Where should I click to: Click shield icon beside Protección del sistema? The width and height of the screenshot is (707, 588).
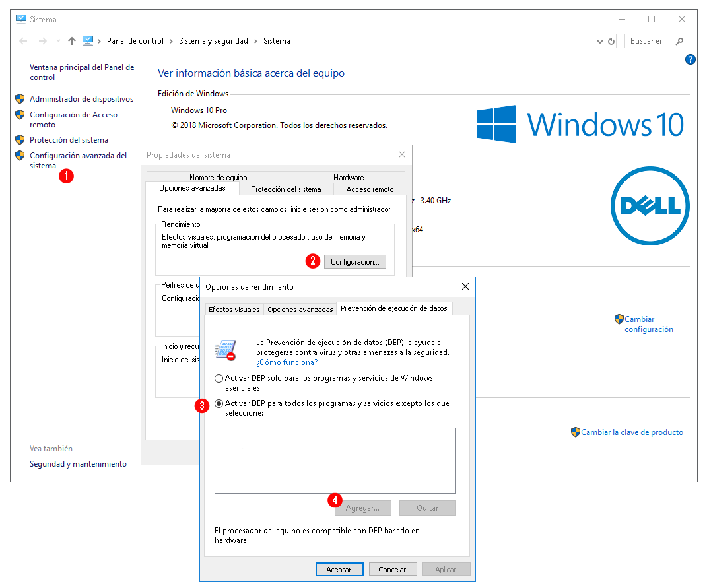[x=20, y=139]
